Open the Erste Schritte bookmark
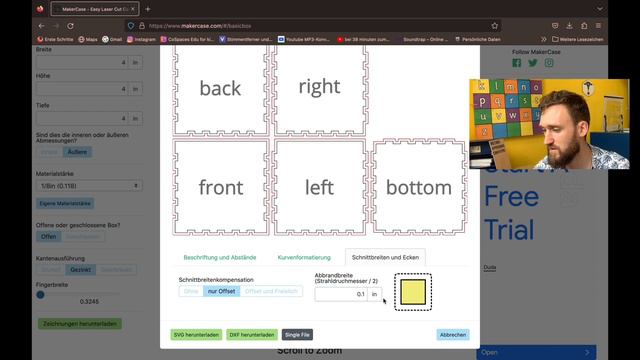 pyautogui.click(x=55, y=39)
